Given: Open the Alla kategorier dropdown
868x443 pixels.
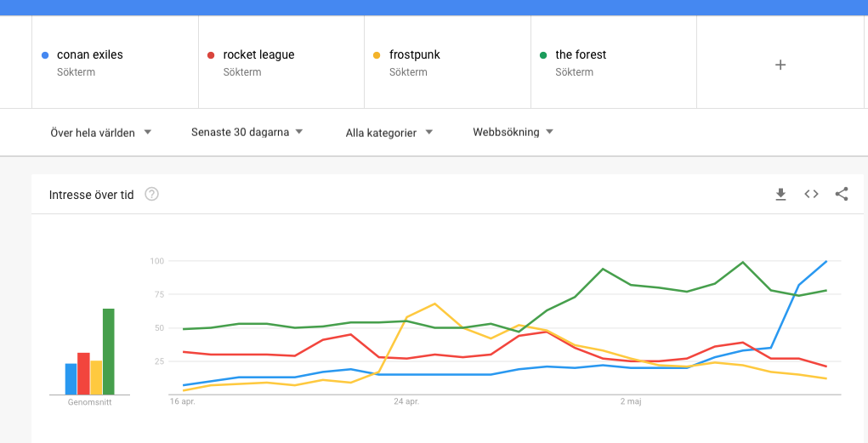Looking at the screenshot, I should pos(389,133).
